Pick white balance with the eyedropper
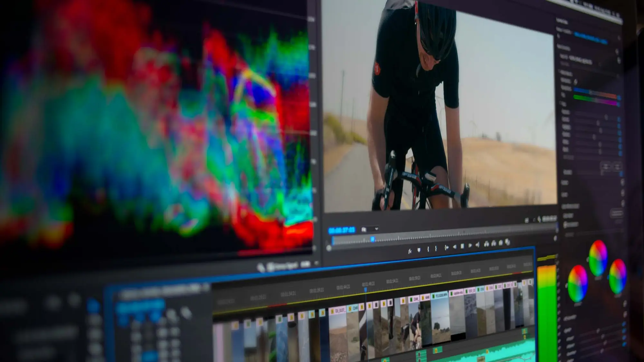 click(576, 82)
